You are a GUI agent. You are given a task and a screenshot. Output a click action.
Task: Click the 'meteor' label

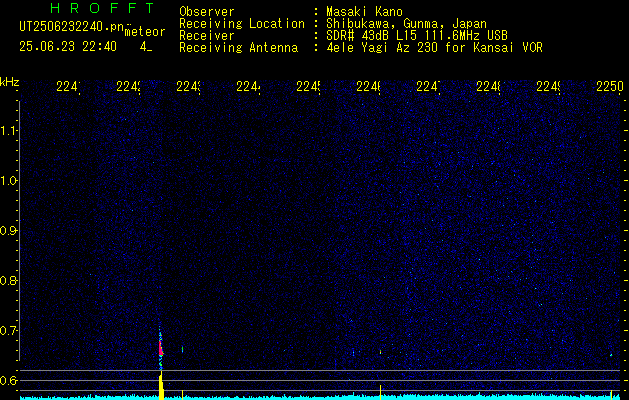145,32
